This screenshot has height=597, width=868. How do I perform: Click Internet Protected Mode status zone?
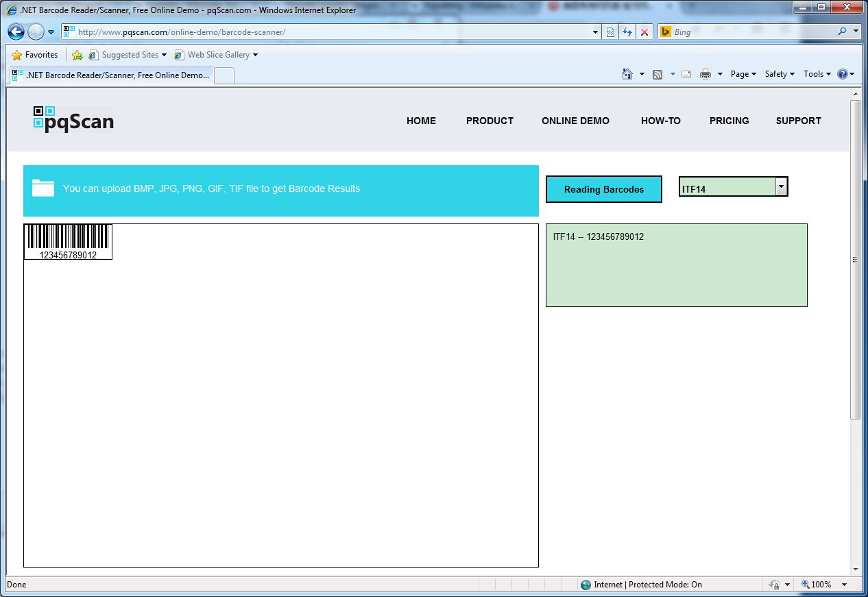pyautogui.click(x=641, y=585)
